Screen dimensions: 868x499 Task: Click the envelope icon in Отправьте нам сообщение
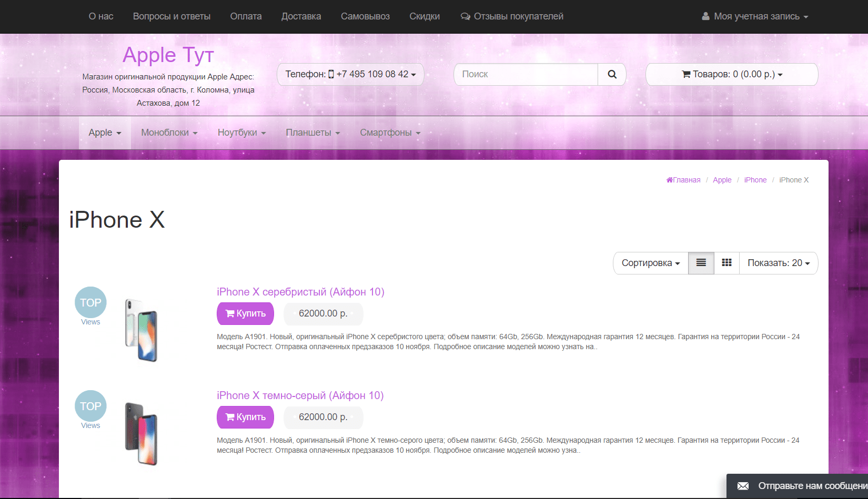(x=743, y=486)
